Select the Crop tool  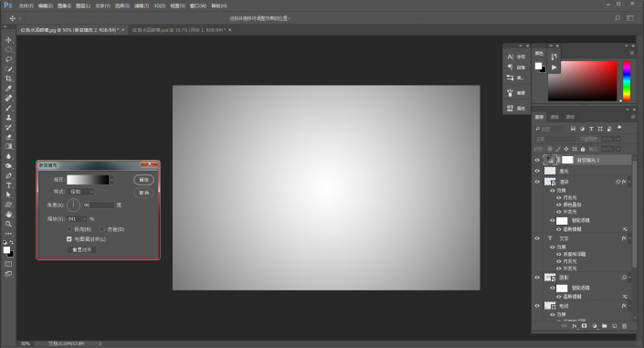pyautogui.click(x=8, y=79)
